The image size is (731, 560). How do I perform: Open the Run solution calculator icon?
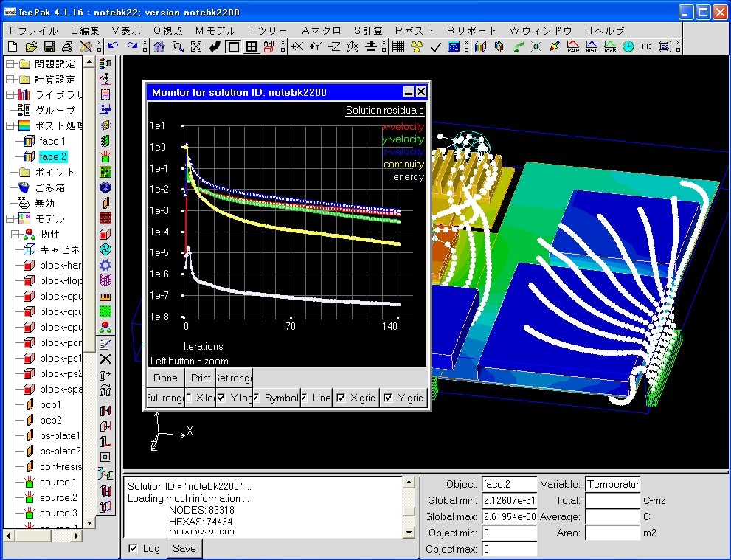click(x=453, y=46)
